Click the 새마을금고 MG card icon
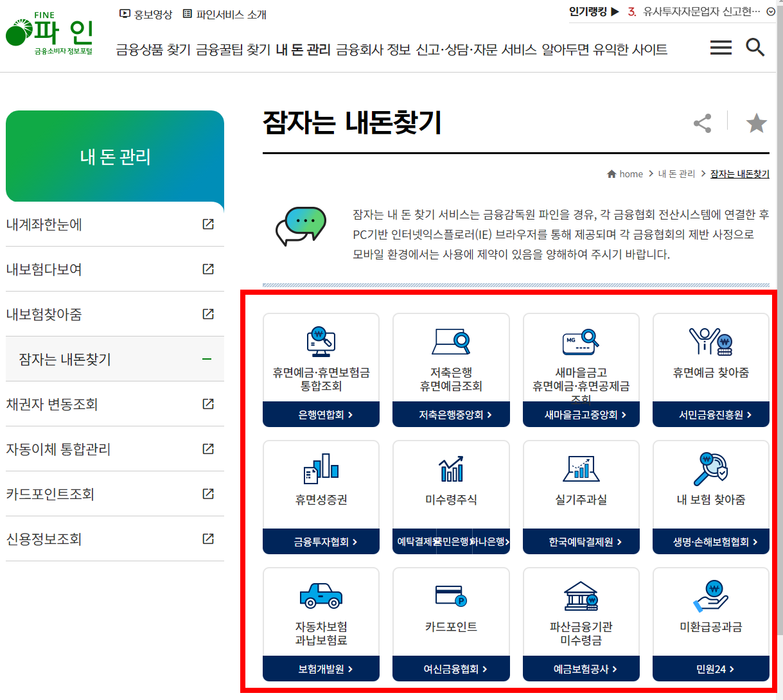Image resolution: width=783 pixels, height=700 pixels. click(581, 342)
